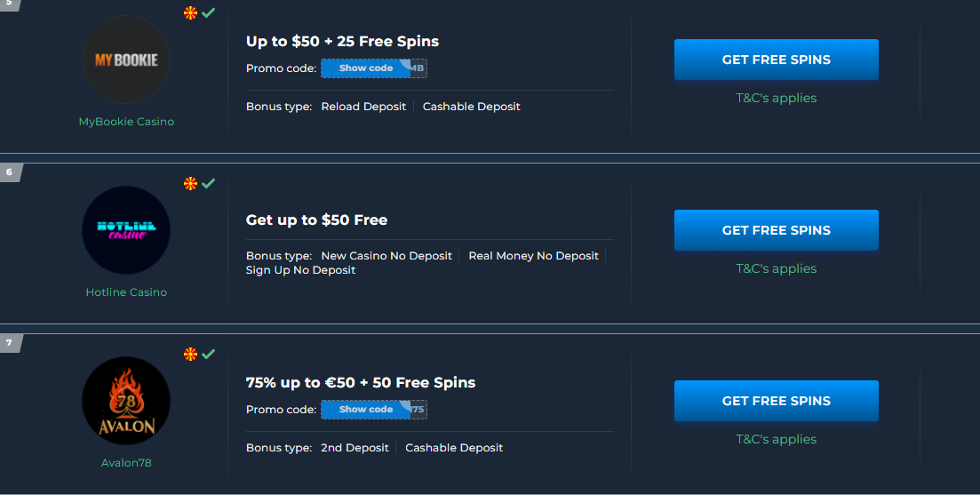Image resolution: width=980 pixels, height=495 pixels.
Task: Click the Hotline Casino logo
Action: click(x=126, y=230)
